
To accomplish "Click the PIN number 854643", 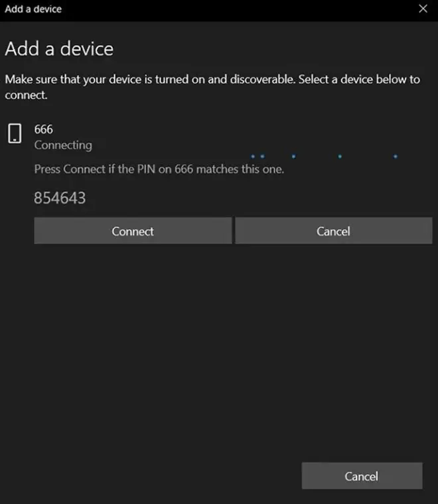I will point(60,198).
